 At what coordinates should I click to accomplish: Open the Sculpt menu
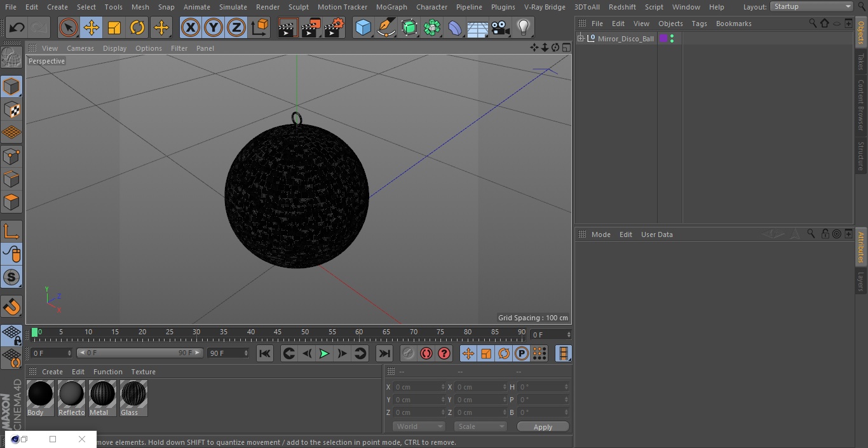coord(298,7)
